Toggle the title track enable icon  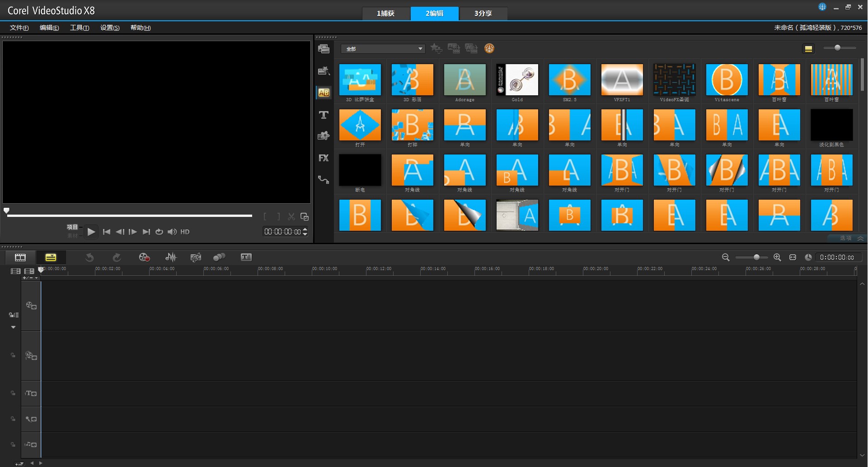pyautogui.click(x=31, y=393)
